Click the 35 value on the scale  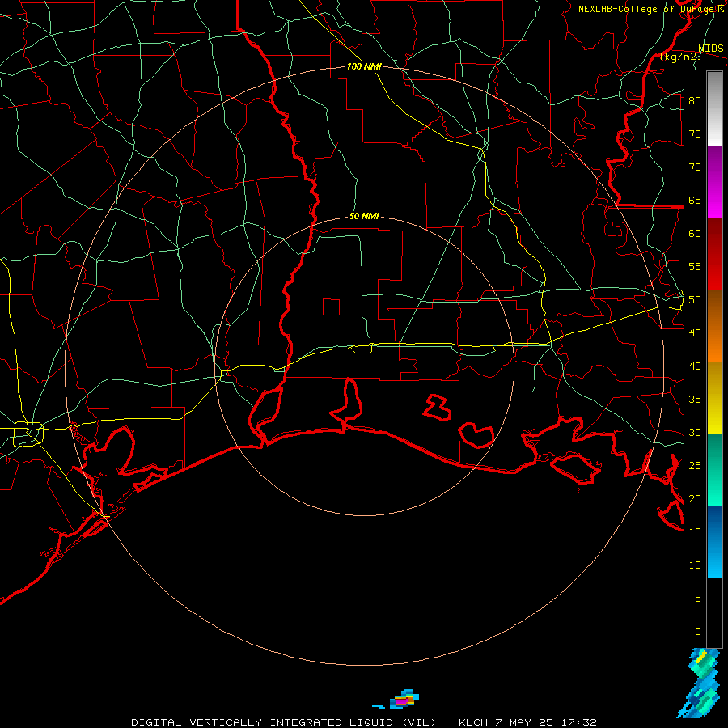695,400
